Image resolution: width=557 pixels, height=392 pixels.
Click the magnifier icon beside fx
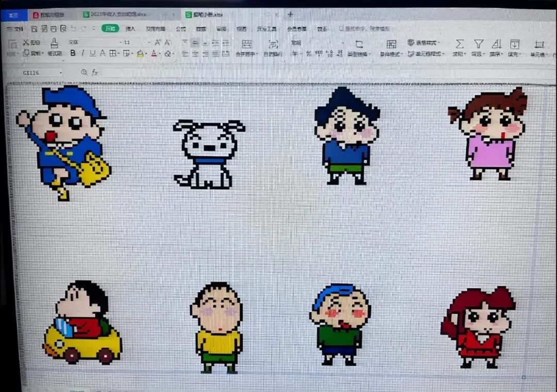pyautogui.click(x=84, y=72)
